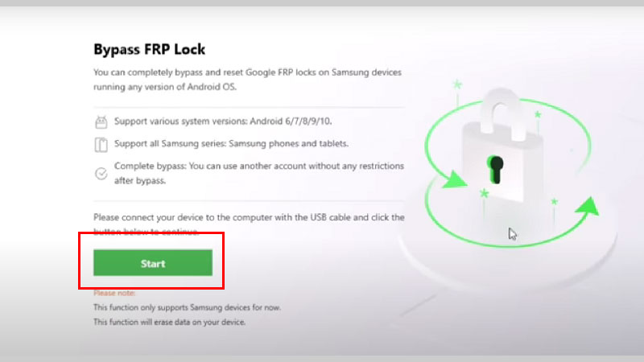Screen dimensions: 644x362
Task: Click the phone and tablet icon
Action: tap(101, 145)
